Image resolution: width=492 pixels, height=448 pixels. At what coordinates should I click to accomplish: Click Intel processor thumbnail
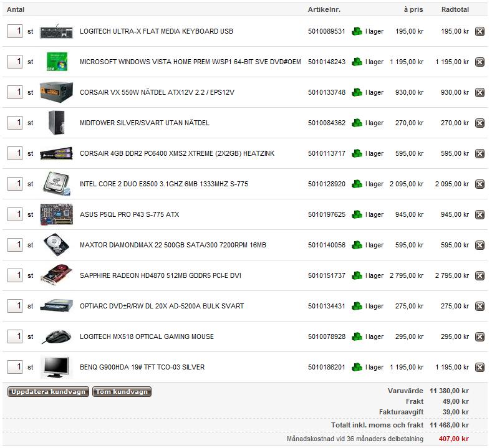tap(57, 184)
